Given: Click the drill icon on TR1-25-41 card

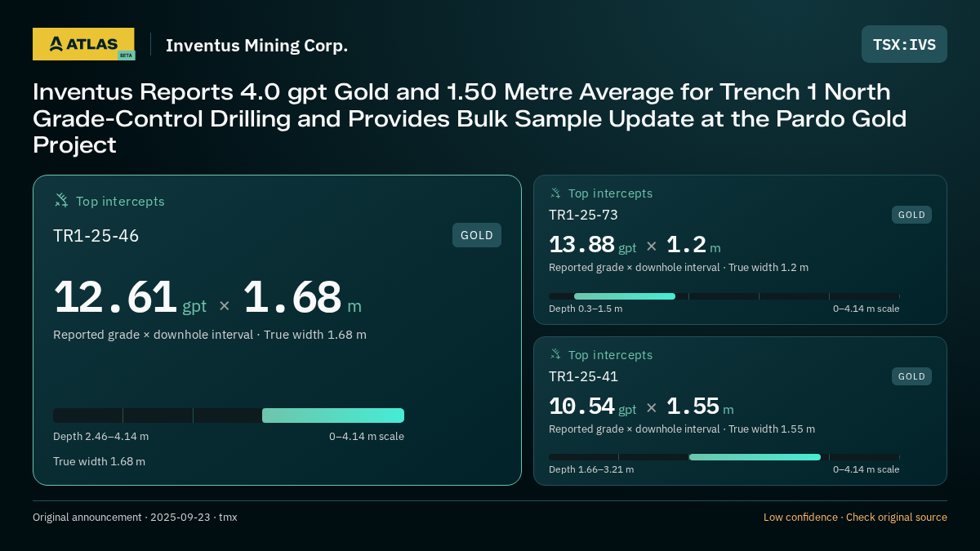Looking at the screenshot, I should (555, 355).
